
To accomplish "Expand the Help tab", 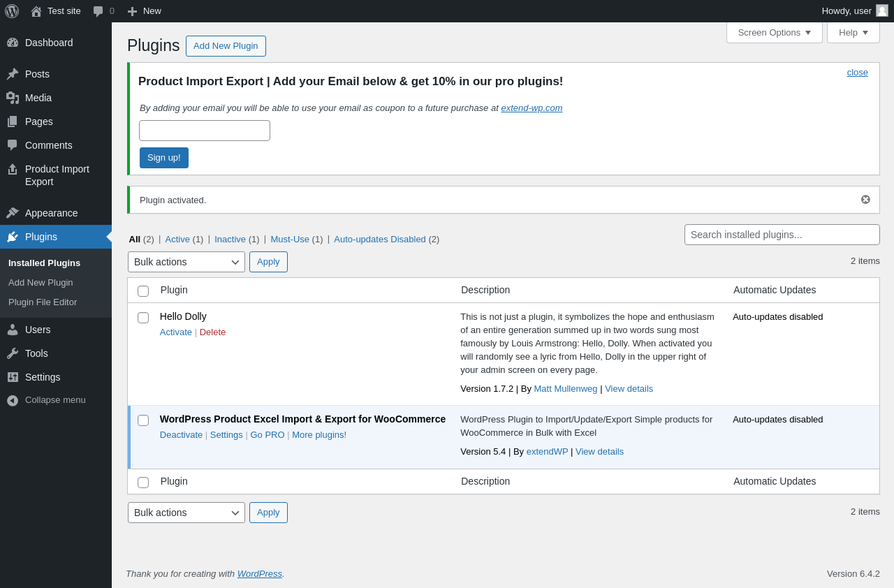I will coord(853,32).
